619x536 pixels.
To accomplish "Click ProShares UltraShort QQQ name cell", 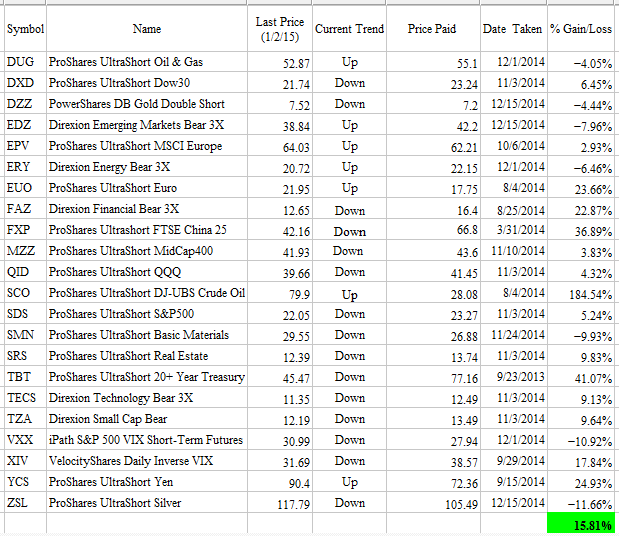I will (x=147, y=272).
